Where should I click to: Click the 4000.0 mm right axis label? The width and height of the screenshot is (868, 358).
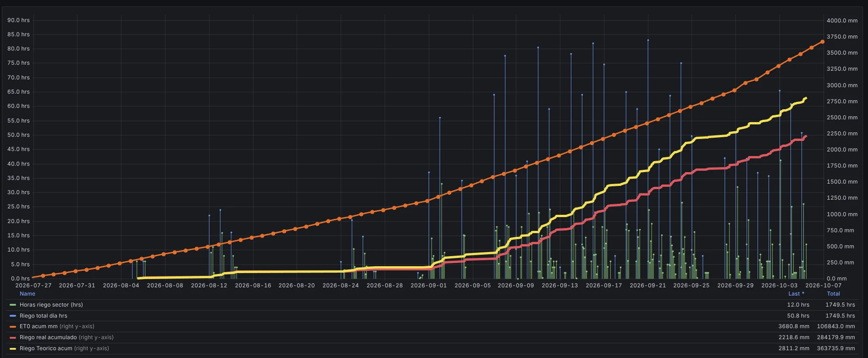point(842,21)
